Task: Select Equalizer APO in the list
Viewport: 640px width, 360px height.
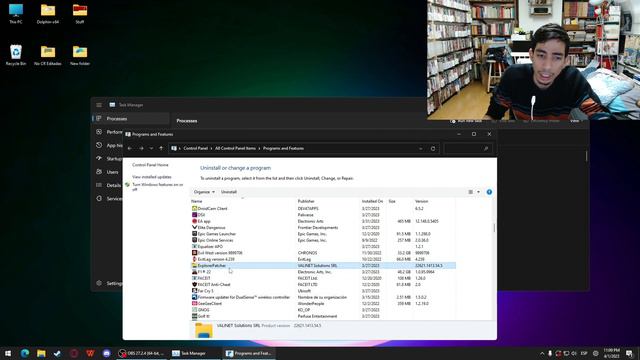Action: click(323, 247)
